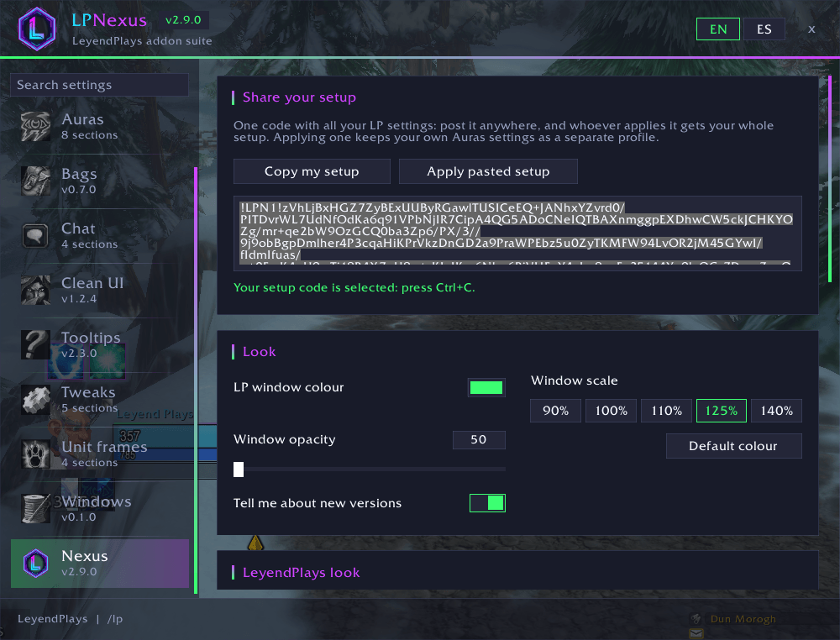Click the 'Share your setup' heading

tap(300, 97)
